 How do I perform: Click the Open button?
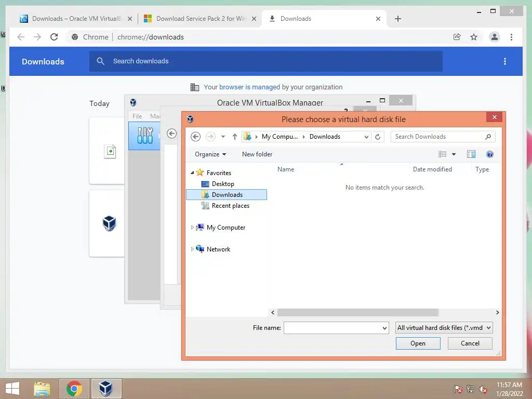coord(418,343)
